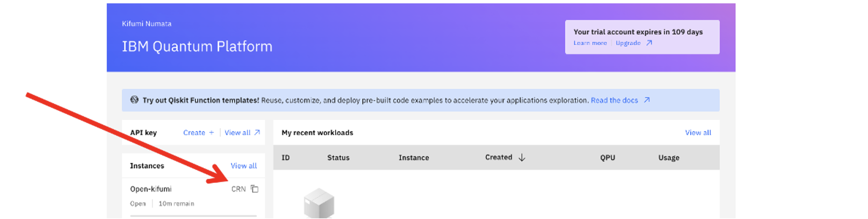View all API keys
868x219 pixels.
point(237,132)
